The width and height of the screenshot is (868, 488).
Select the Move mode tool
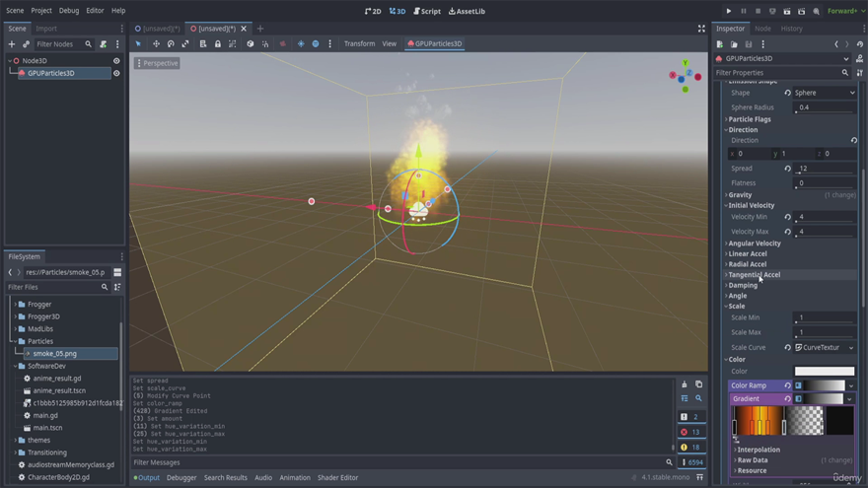(156, 43)
